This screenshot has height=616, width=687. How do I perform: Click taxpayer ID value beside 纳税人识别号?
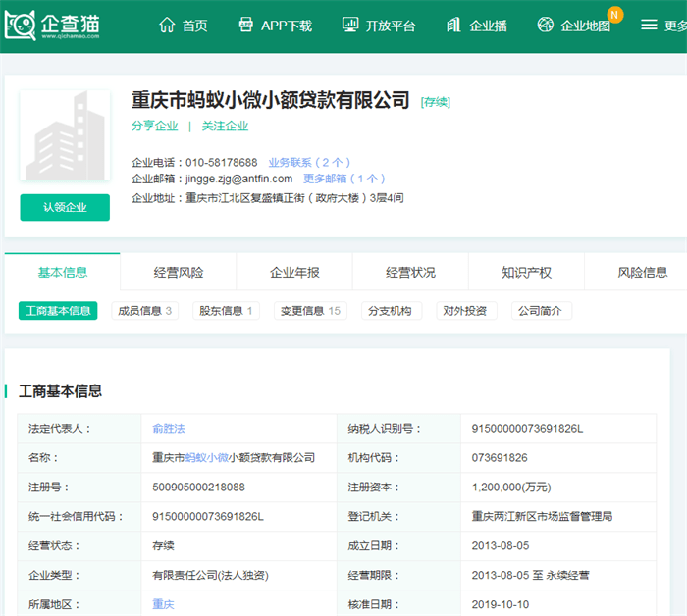[527, 429]
